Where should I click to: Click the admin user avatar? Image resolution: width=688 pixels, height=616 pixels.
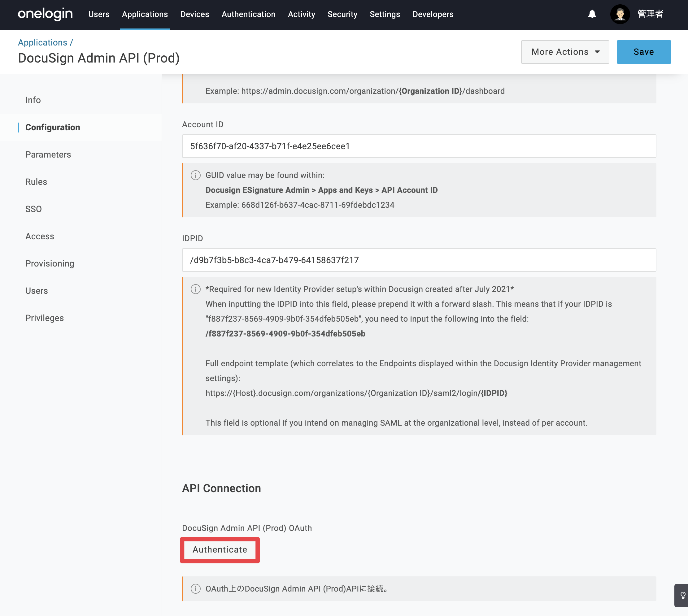coord(620,14)
